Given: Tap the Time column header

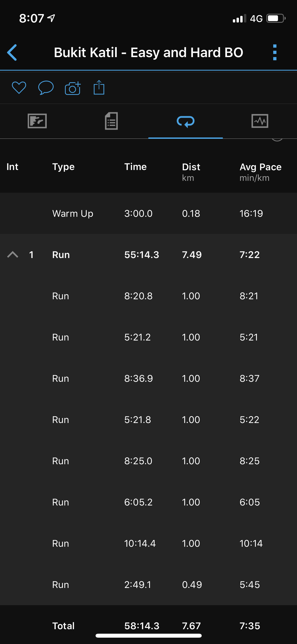Looking at the screenshot, I should coord(135,167).
